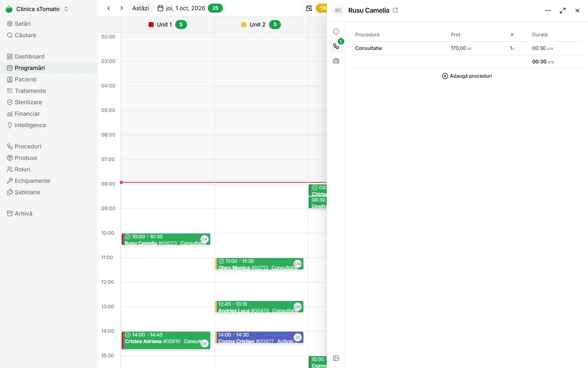Open procedures tab icon with badge 1
This screenshot has height=368, width=588.
click(336, 46)
